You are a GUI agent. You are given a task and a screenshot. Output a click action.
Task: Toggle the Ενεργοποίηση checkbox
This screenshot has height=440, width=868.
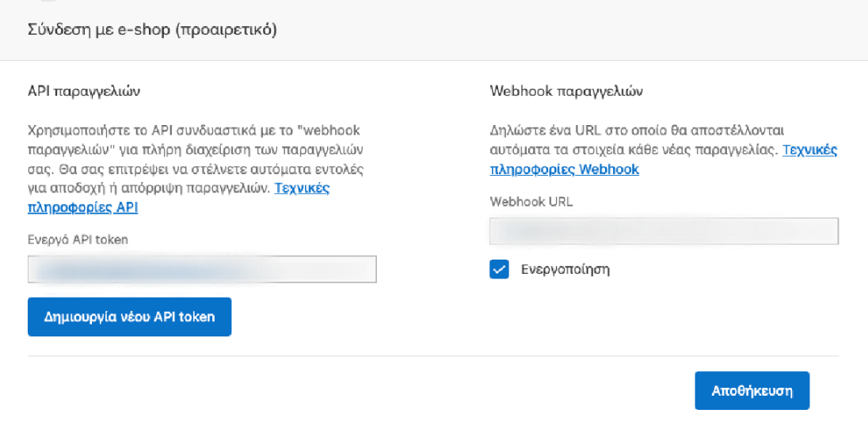click(x=499, y=270)
